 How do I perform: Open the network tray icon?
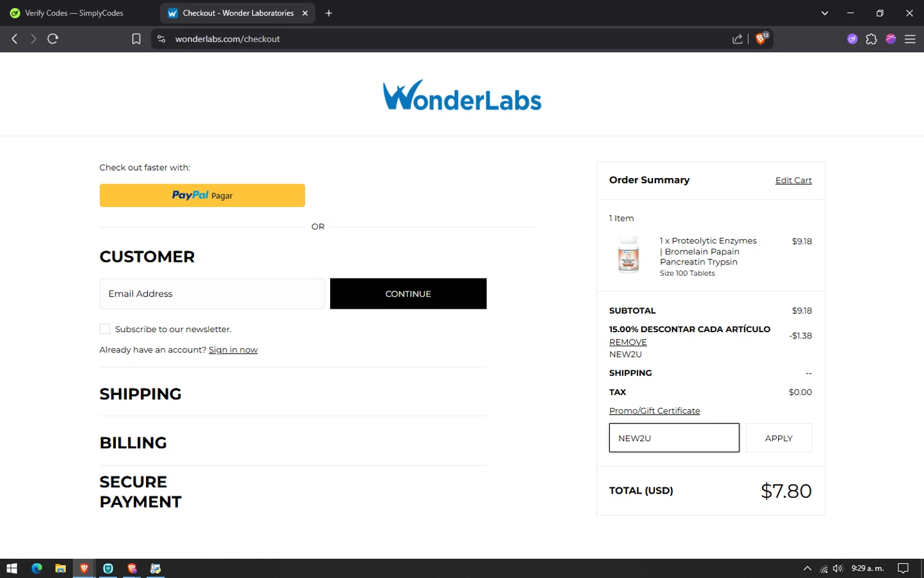coord(824,568)
